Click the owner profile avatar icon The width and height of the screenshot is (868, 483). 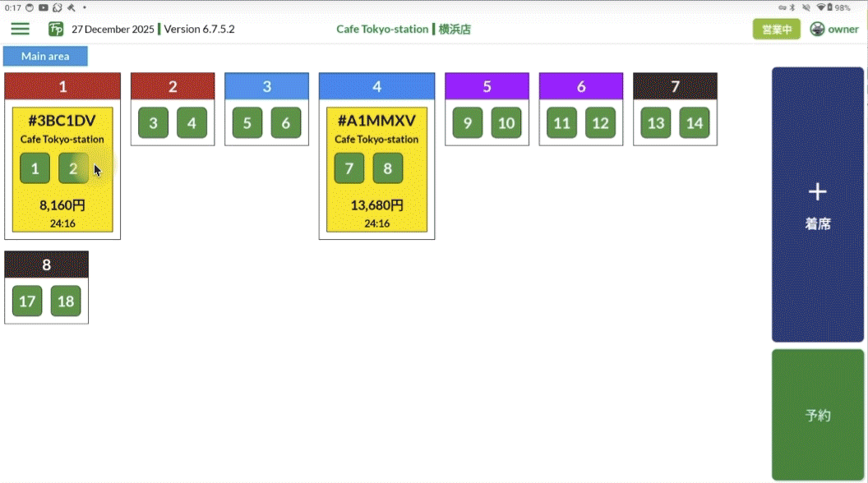click(817, 29)
